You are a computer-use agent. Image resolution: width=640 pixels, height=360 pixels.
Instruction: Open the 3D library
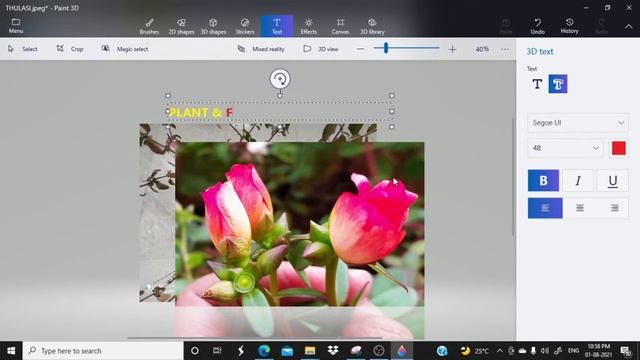[372, 26]
